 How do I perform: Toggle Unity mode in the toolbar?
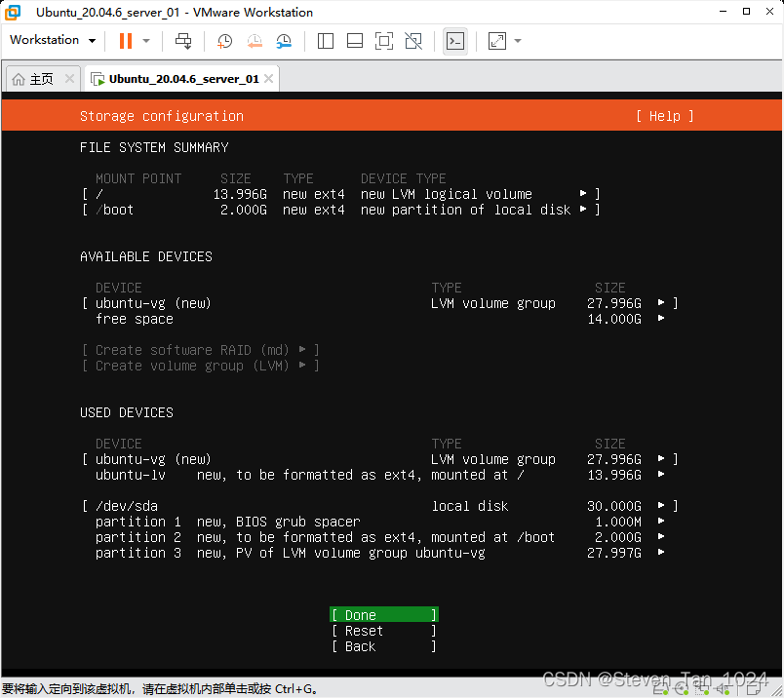coord(413,41)
